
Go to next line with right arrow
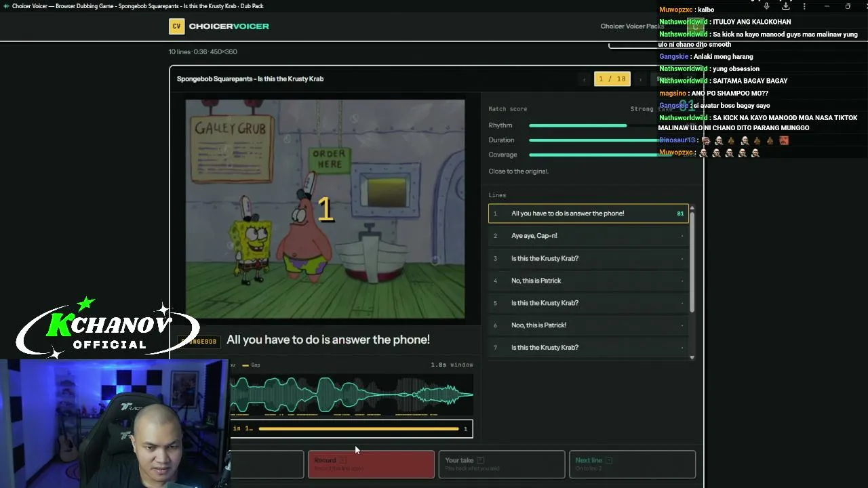pyautogui.click(x=640, y=79)
